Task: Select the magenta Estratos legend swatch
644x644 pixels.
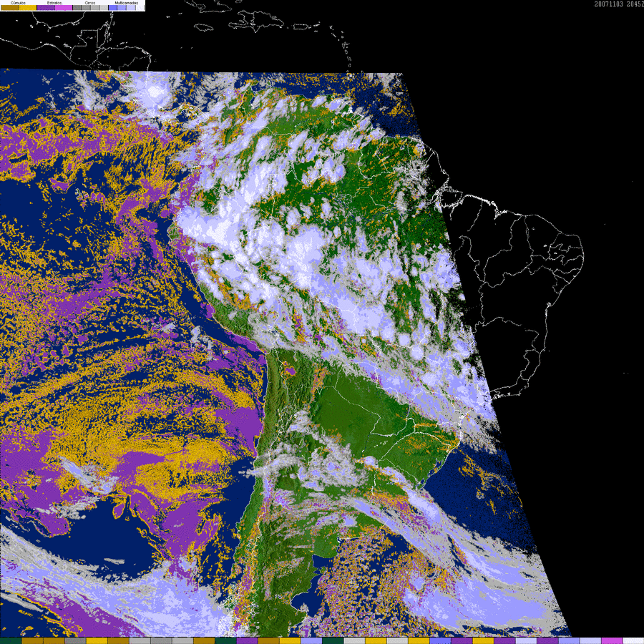Action: [x=64, y=7]
